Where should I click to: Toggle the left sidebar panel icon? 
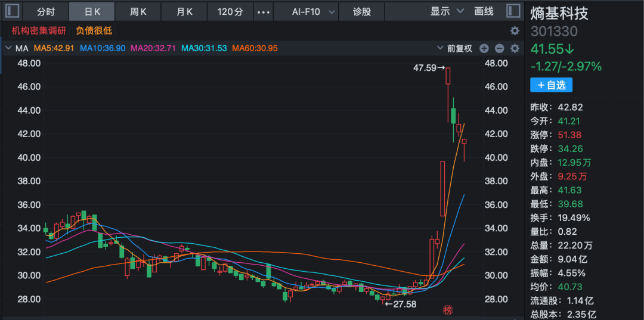click(12, 11)
